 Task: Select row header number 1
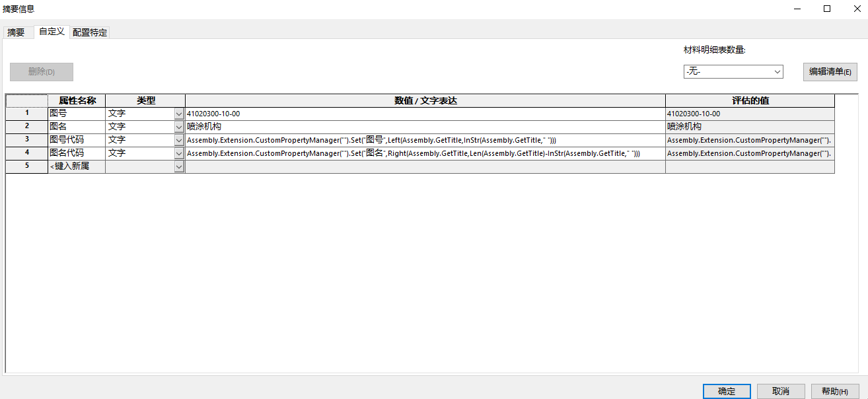click(27, 114)
